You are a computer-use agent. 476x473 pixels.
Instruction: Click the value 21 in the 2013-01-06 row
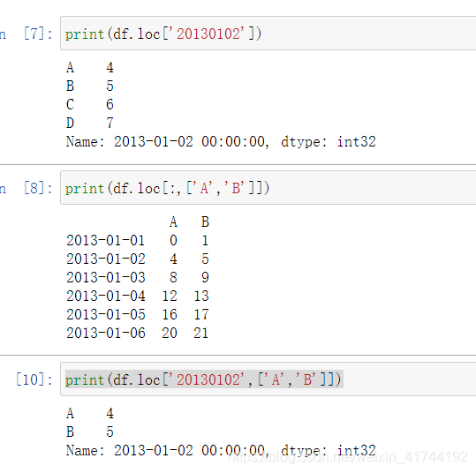201,334
